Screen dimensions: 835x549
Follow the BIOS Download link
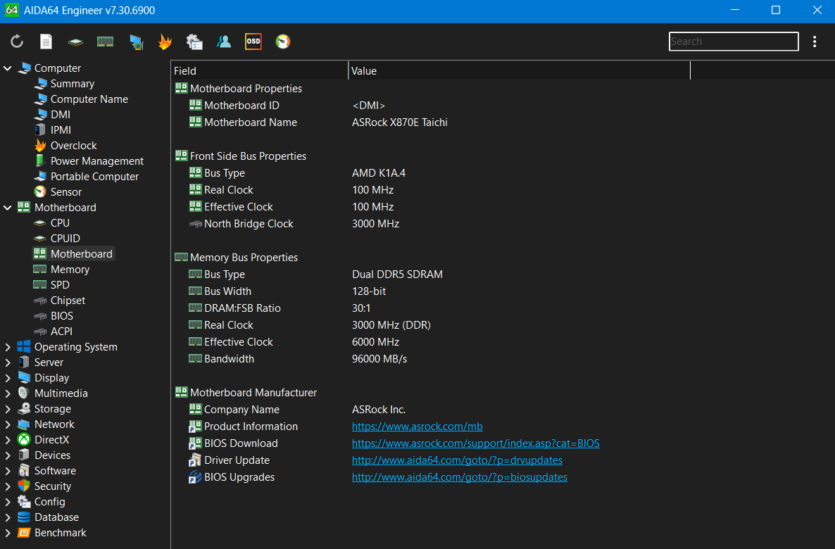[475, 443]
